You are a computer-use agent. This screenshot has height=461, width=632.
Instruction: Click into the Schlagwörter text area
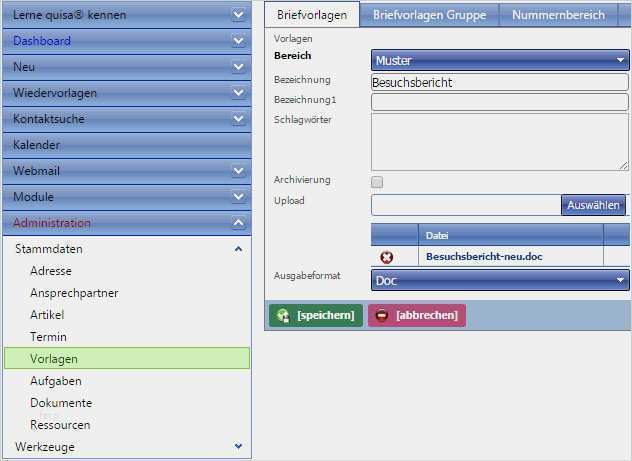pos(499,141)
